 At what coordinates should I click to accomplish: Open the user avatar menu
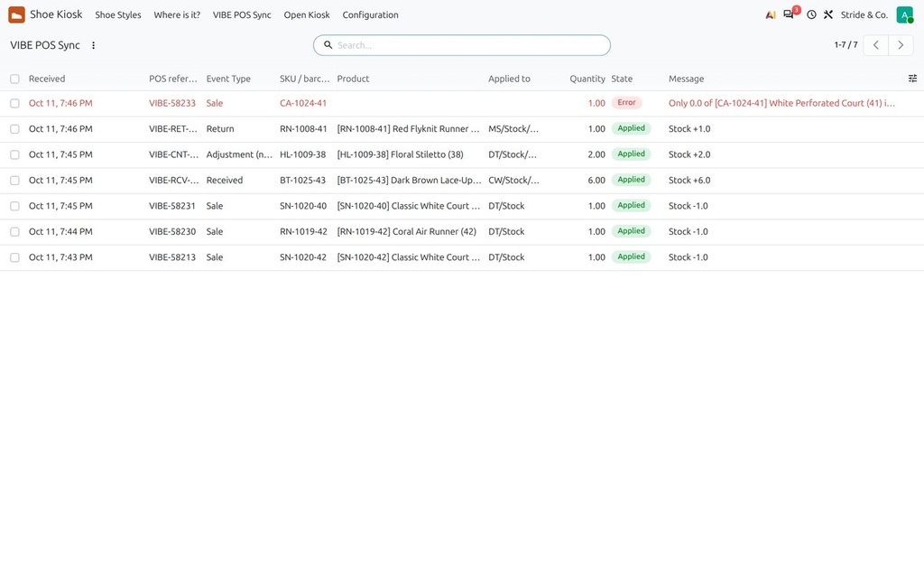click(904, 14)
